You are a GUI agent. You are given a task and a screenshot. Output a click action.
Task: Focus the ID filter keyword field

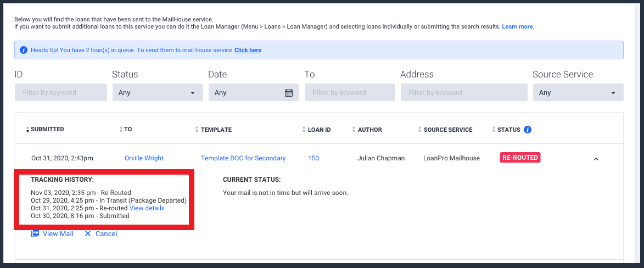[x=61, y=92]
